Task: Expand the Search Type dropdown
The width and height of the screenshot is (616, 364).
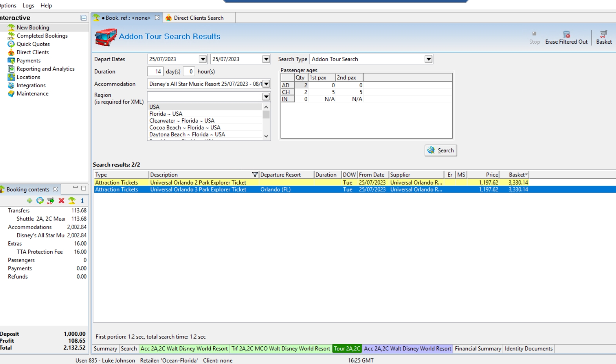Action: pyautogui.click(x=428, y=59)
